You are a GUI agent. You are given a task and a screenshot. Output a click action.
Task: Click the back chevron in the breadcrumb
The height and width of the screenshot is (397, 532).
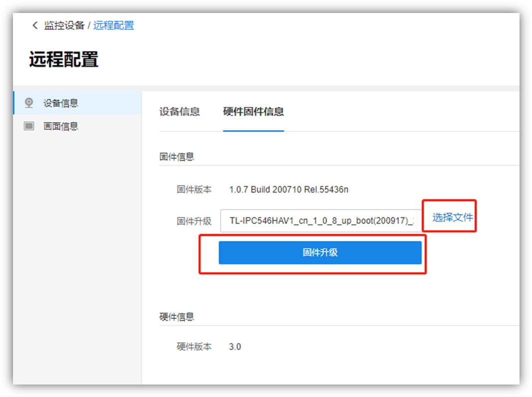[x=34, y=25]
